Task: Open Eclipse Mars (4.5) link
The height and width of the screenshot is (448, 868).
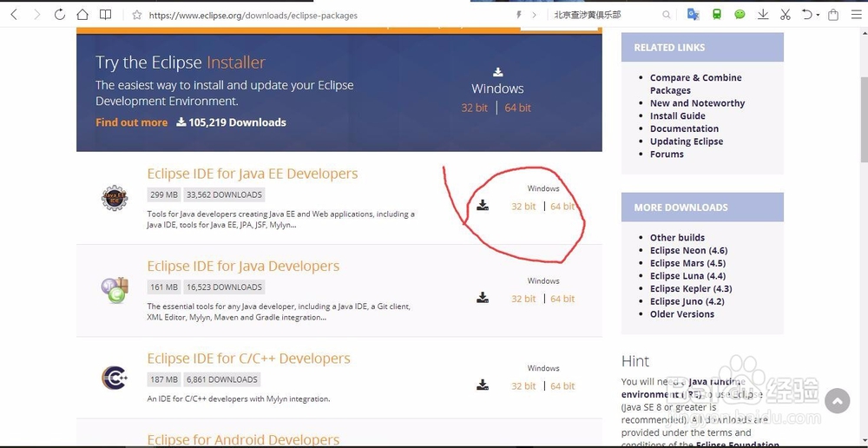Action: click(x=687, y=263)
